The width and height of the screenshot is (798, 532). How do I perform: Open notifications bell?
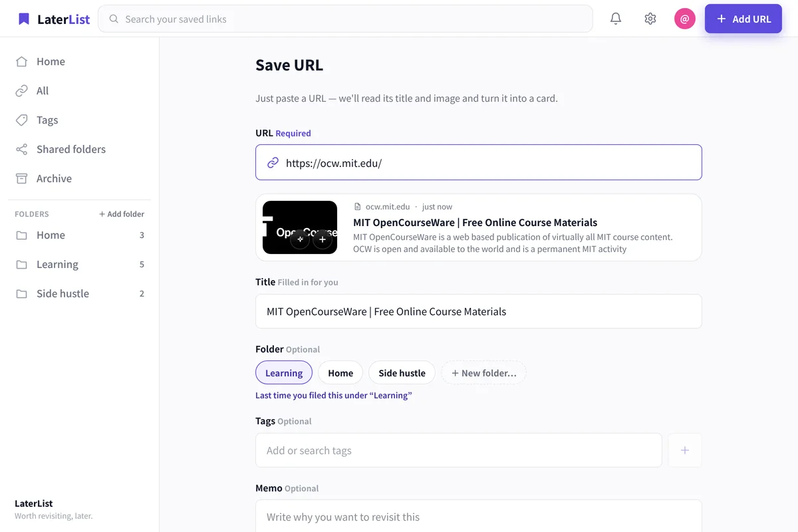[x=616, y=19]
